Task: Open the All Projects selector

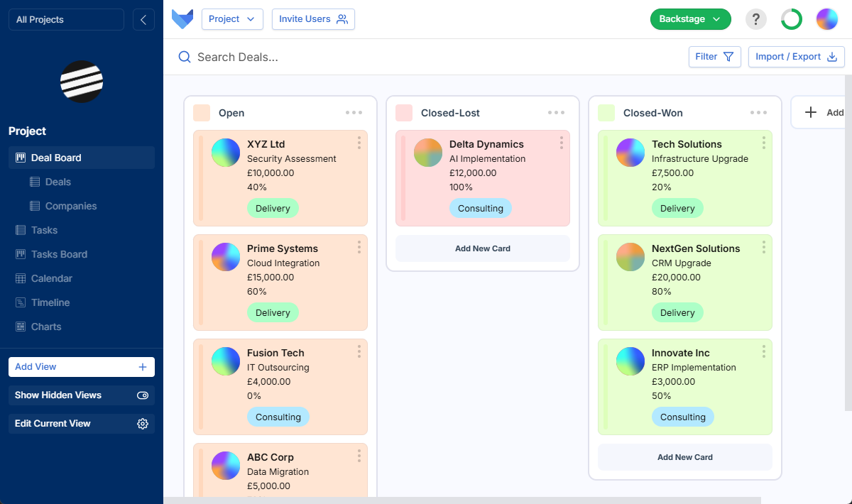Action: pyautogui.click(x=66, y=20)
